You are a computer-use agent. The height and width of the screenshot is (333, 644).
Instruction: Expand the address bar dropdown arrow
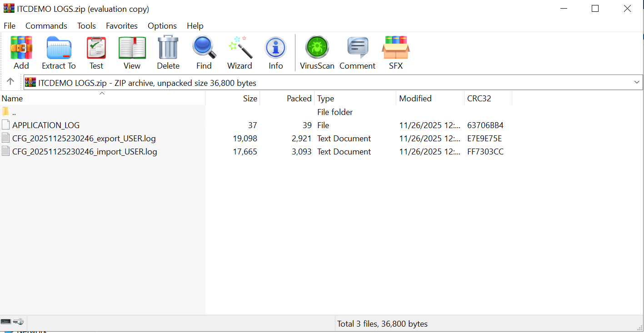click(x=636, y=82)
